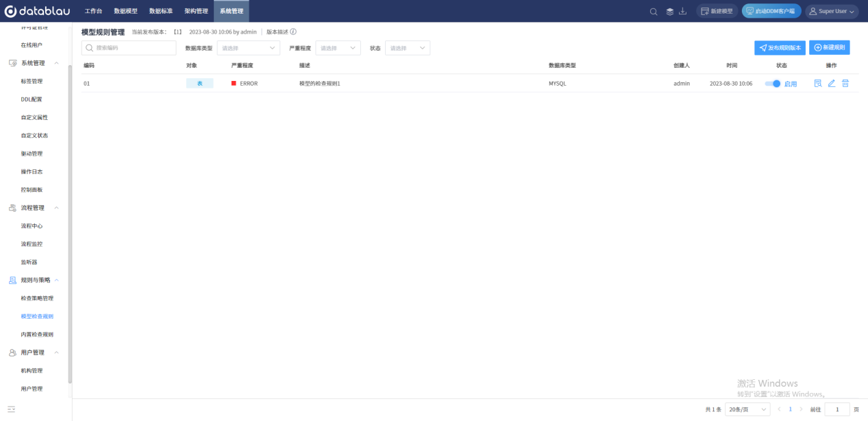
Task: Click the 表 object tag in rule 01
Action: pos(199,83)
